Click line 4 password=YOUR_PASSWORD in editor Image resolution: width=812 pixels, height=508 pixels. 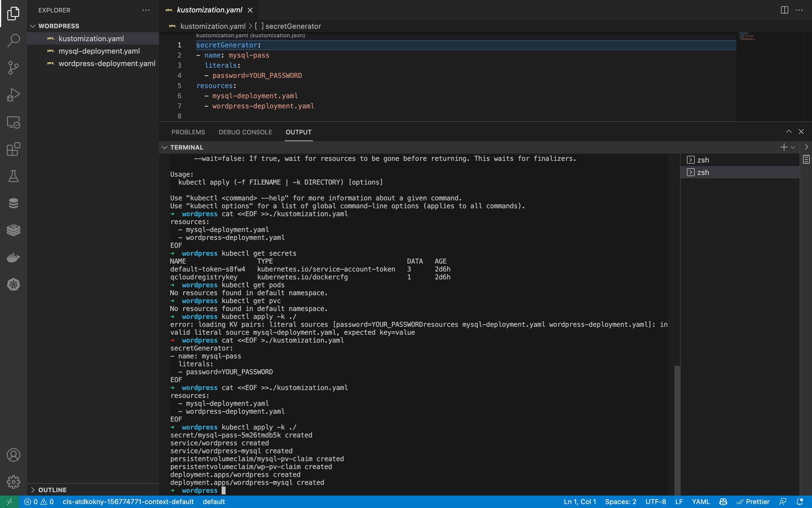(x=257, y=76)
